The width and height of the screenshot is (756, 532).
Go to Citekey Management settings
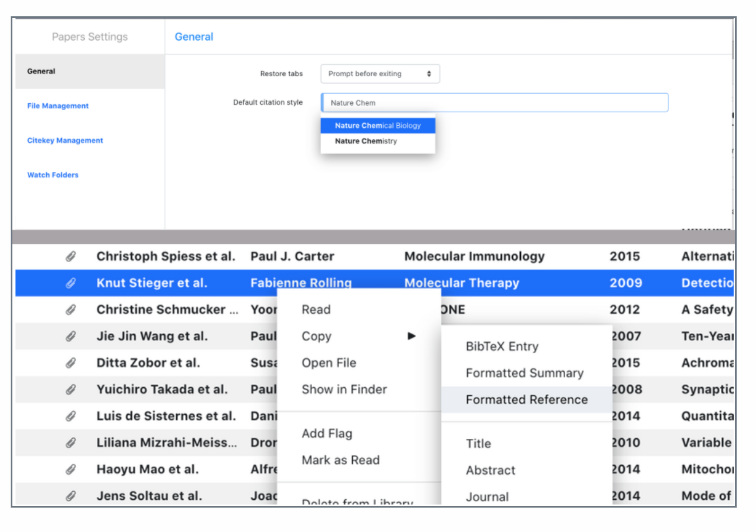pyautogui.click(x=65, y=141)
